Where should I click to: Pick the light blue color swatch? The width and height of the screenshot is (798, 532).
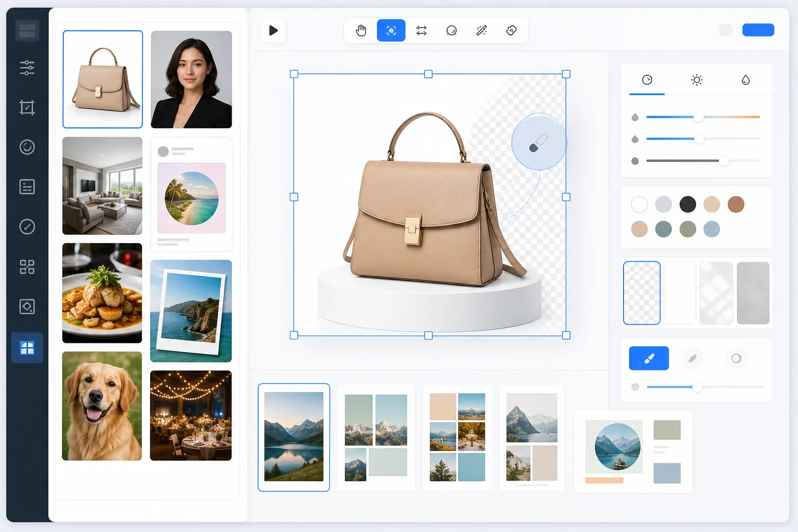[x=712, y=229]
